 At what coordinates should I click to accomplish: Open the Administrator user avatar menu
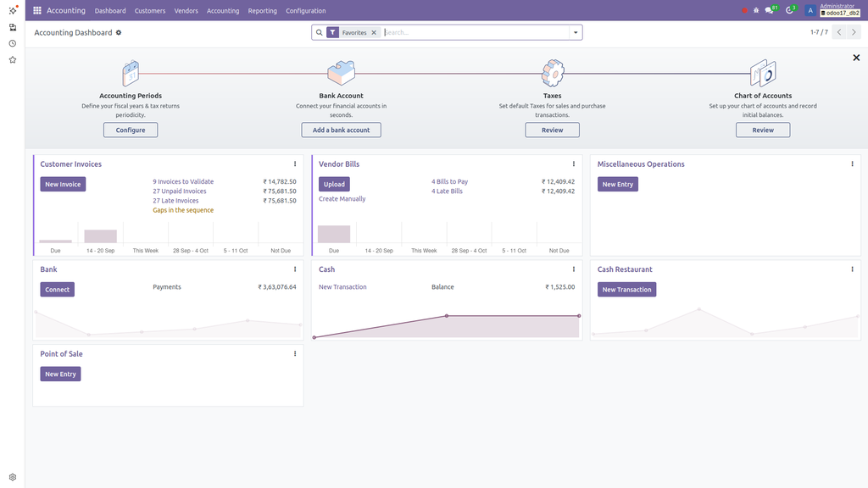tap(811, 10)
